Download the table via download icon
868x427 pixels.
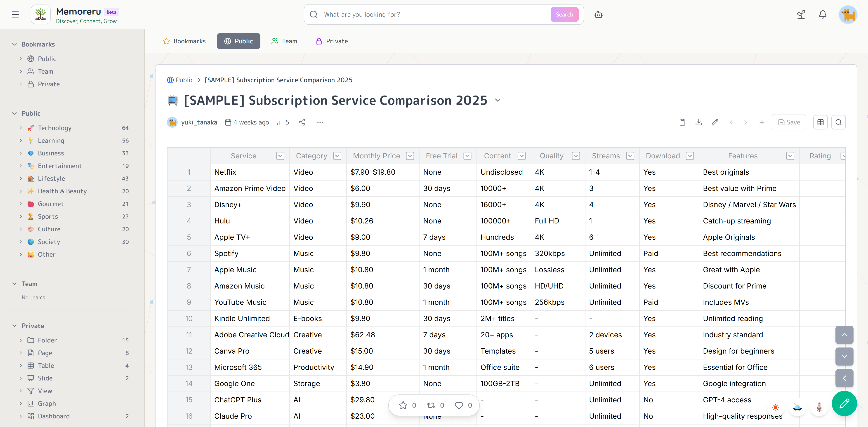(x=698, y=122)
